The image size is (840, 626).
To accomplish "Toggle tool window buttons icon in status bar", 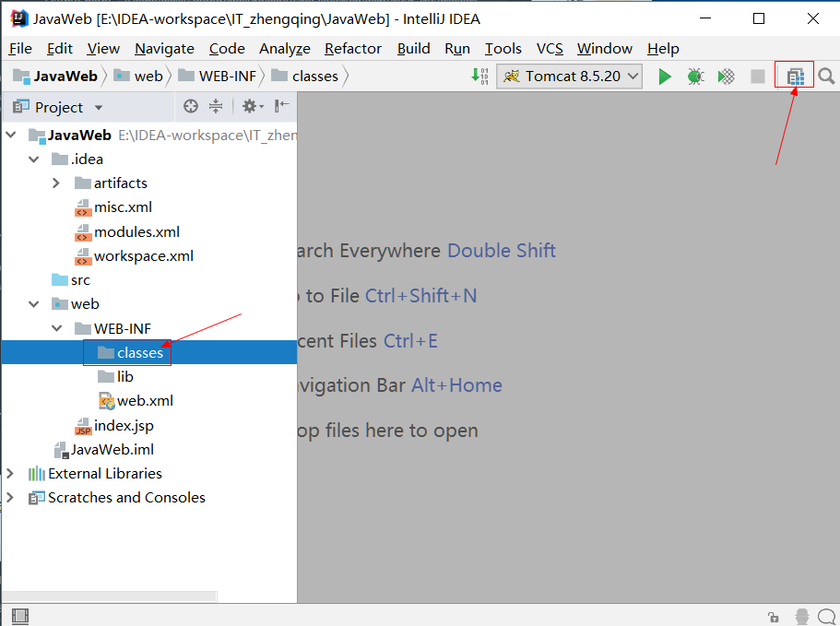I will 19,617.
